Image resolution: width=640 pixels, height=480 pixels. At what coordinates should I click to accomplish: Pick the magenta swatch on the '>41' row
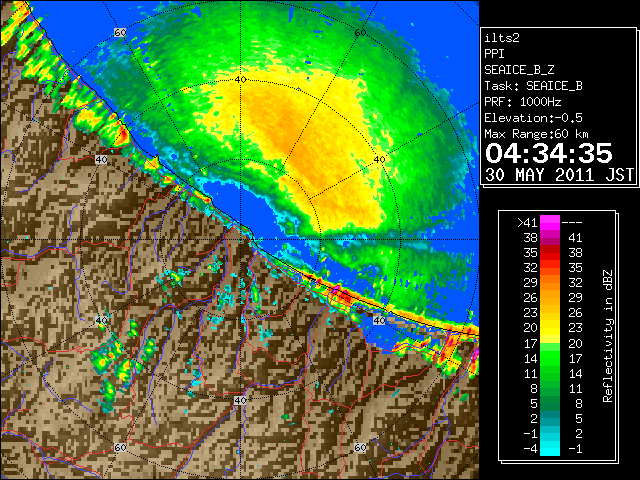tap(550, 222)
